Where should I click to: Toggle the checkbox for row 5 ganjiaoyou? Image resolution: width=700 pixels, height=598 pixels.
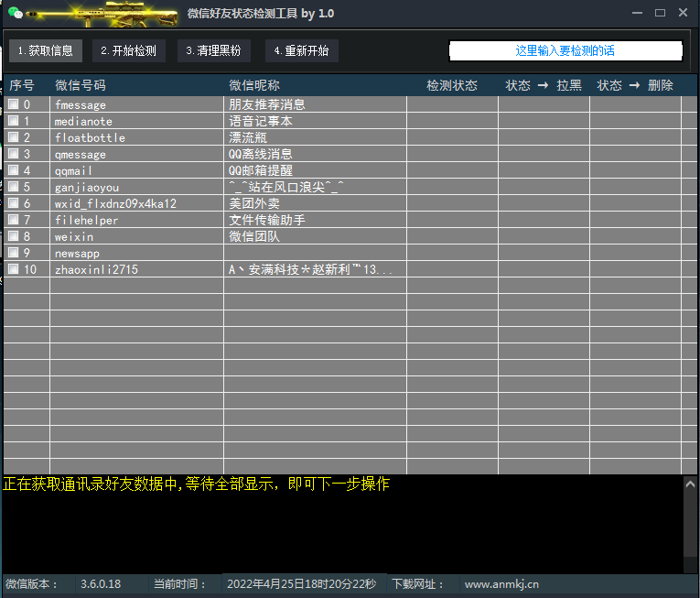click(14, 187)
